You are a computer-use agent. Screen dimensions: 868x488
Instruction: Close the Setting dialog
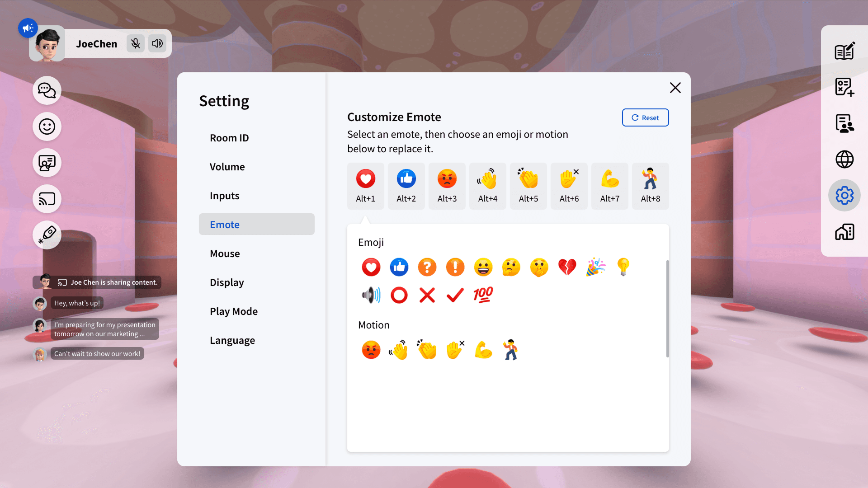[675, 88]
